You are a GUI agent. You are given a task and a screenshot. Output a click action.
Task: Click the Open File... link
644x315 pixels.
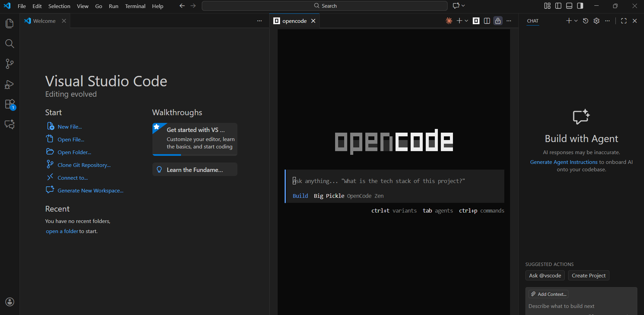click(71, 139)
